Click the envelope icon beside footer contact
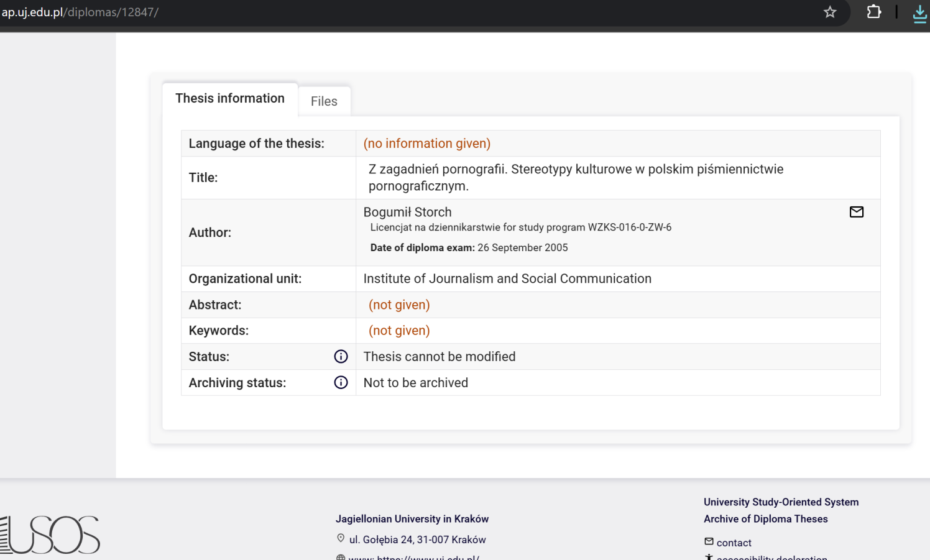Image resolution: width=930 pixels, height=560 pixels. point(709,542)
